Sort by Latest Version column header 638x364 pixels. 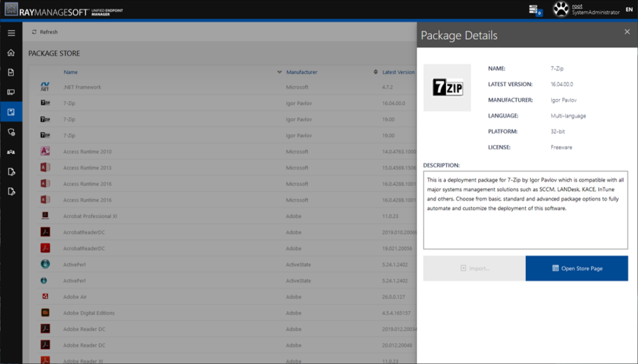pos(398,72)
